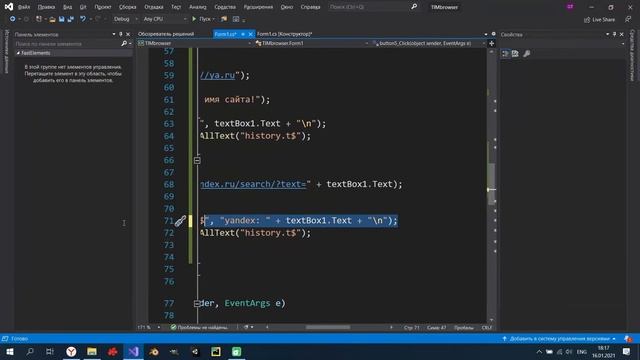Click the Open File folder icon
Viewport: 640px width, 360px height.
52,19
